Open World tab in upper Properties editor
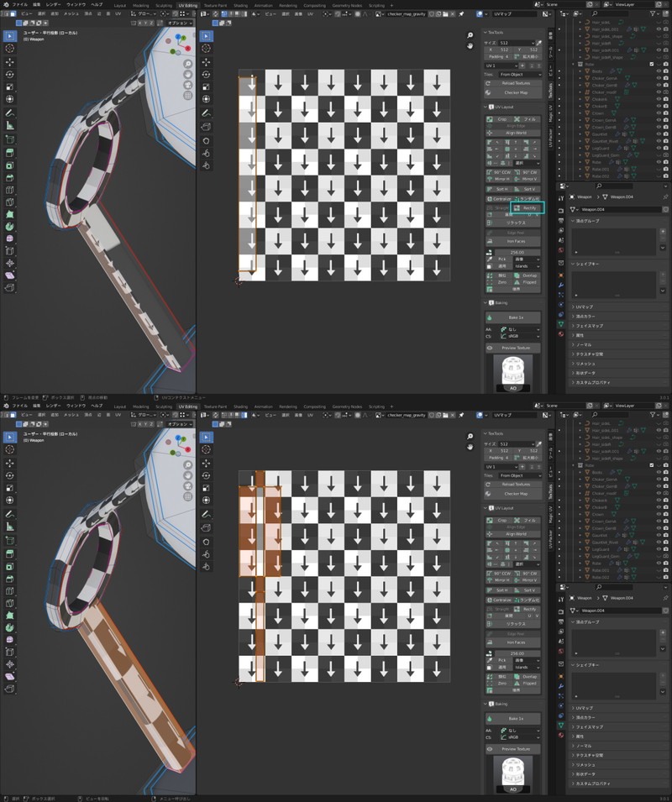Viewport: 672px width, 802px height. pyautogui.click(x=561, y=250)
